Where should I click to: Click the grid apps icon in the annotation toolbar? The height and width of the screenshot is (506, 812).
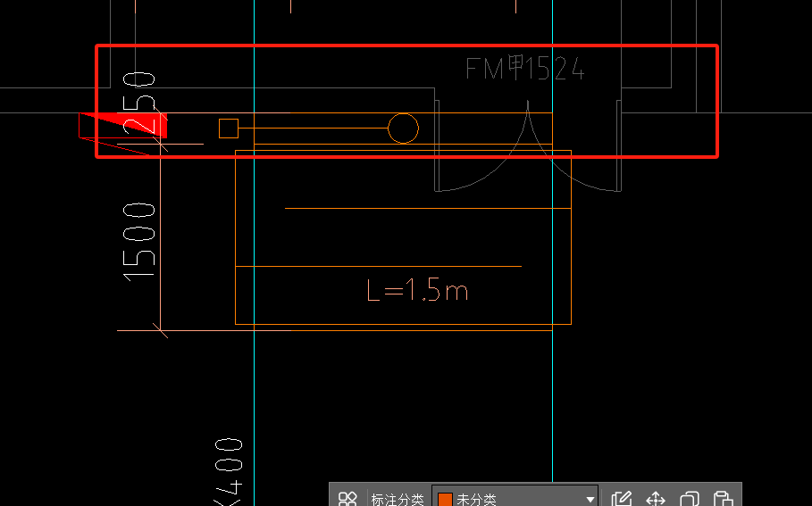coord(347,499)
